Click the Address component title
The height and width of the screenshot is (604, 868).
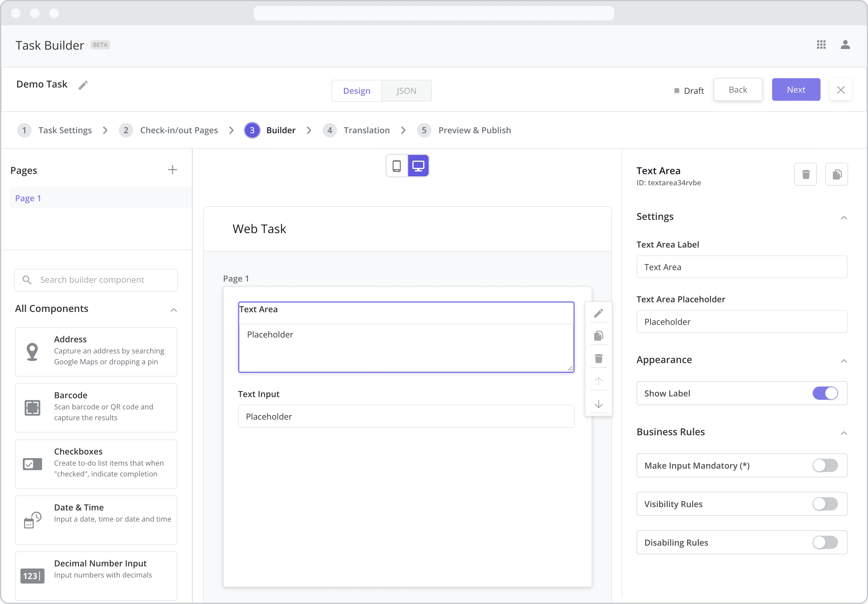pyautogui.click(x=70, y=339)
